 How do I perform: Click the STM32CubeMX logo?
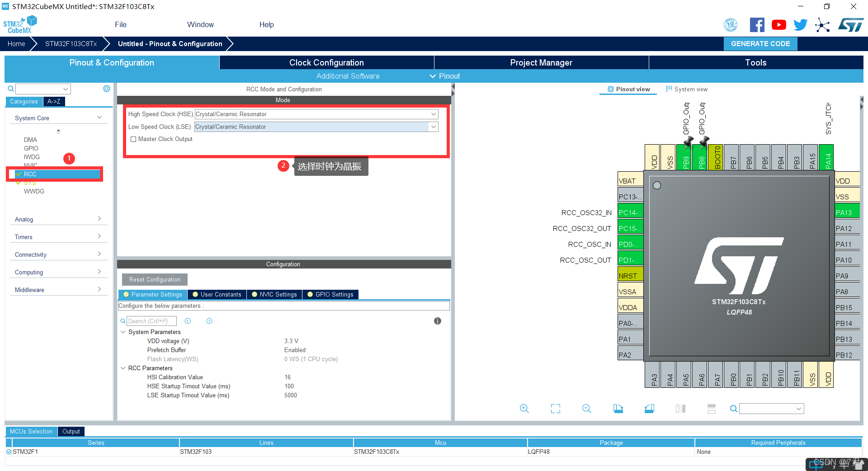(x=20, y=24)
